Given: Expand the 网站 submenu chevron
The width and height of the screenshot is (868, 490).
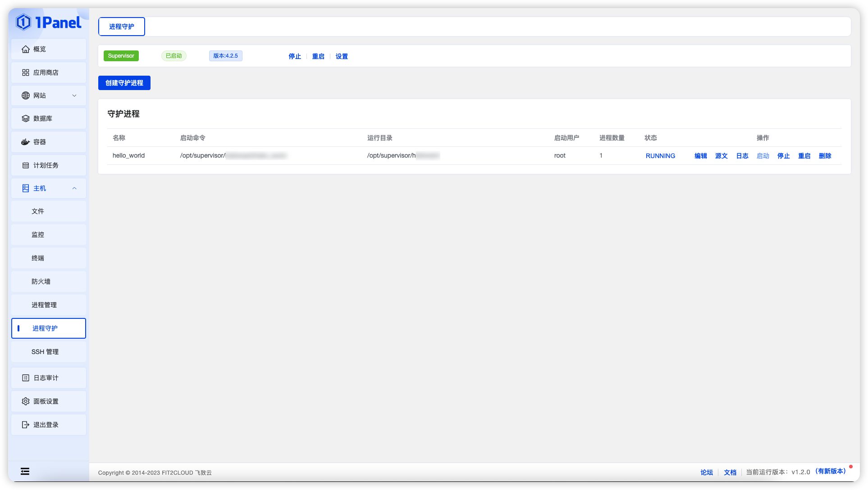Looking at the screenshot, I should point(74,95).
